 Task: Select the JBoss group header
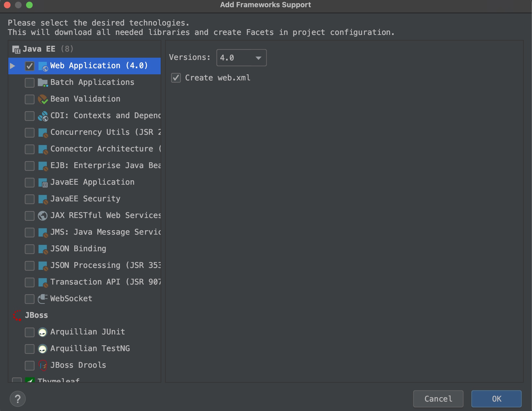[x=36, y=315]
